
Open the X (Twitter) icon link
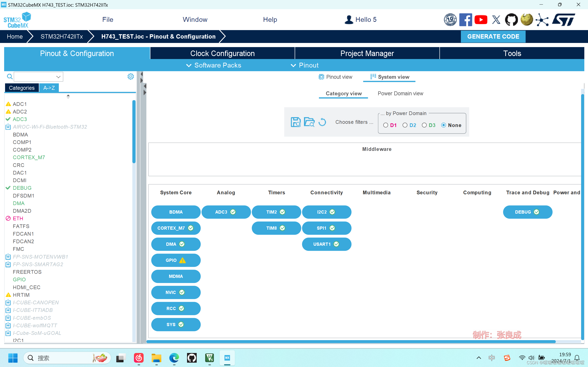tap(496, 20)
